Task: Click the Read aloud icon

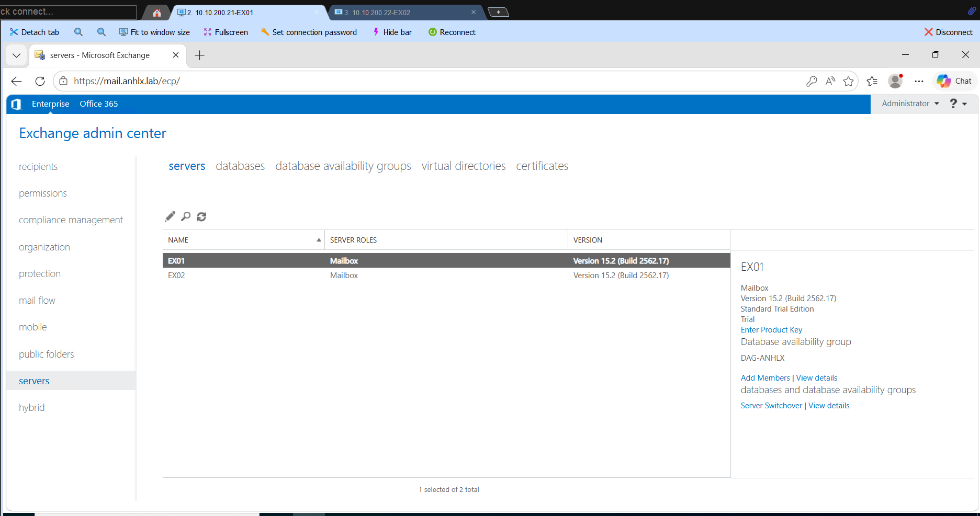Action: point(830,81)
